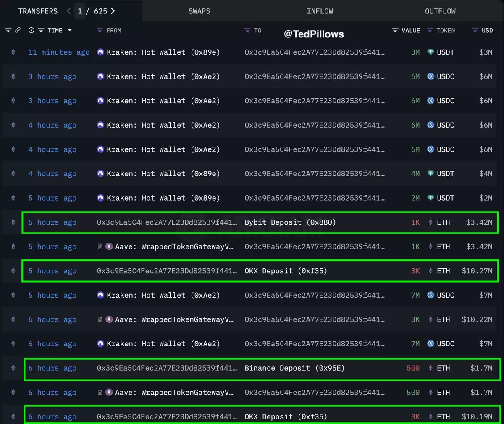
Task: Click the Kraken logo in the 11 minutes ago row
Action: coord(100,52)
